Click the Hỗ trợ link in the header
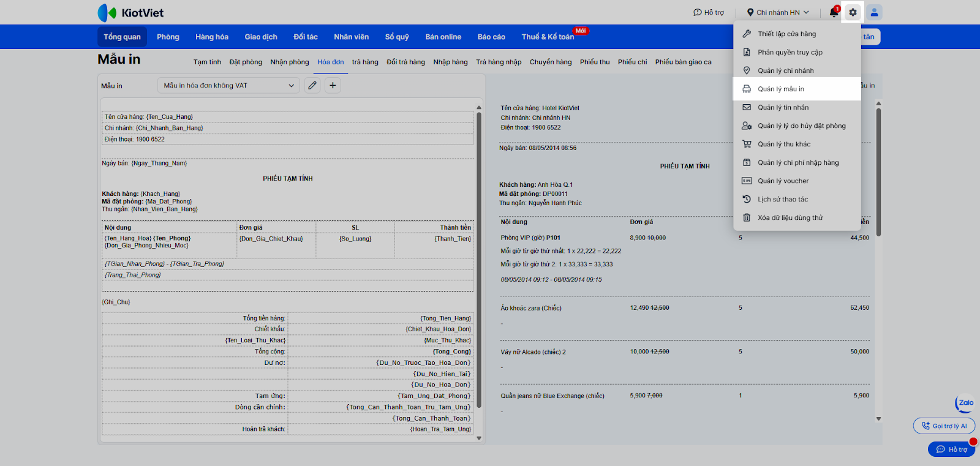Viewport: 980px width, 466px height. click(x=709, y=12)
